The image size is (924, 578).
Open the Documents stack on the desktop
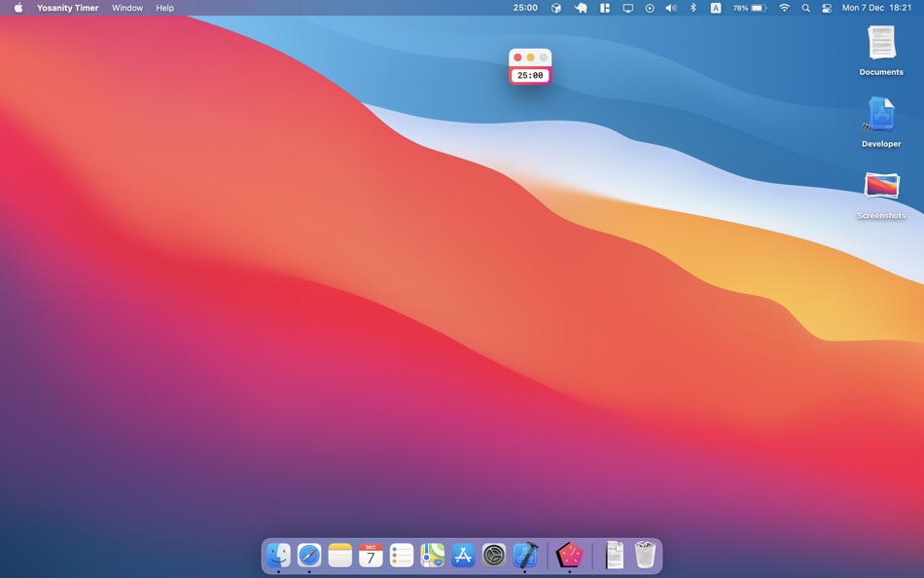coord(881,50)
